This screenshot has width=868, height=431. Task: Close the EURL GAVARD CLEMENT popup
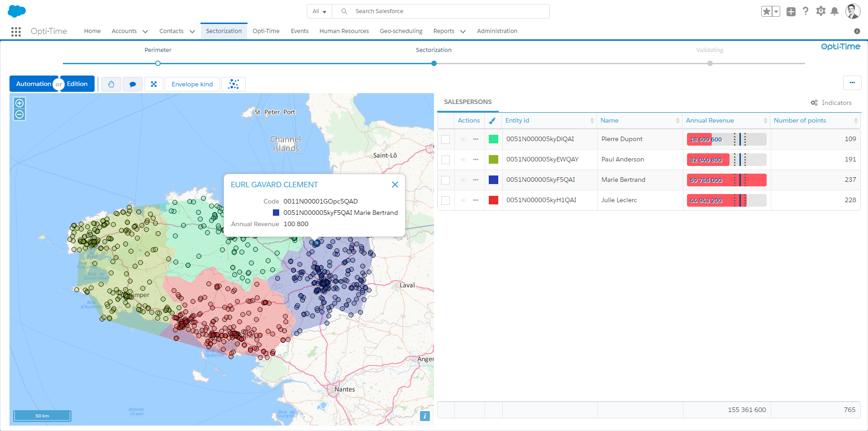395,185
